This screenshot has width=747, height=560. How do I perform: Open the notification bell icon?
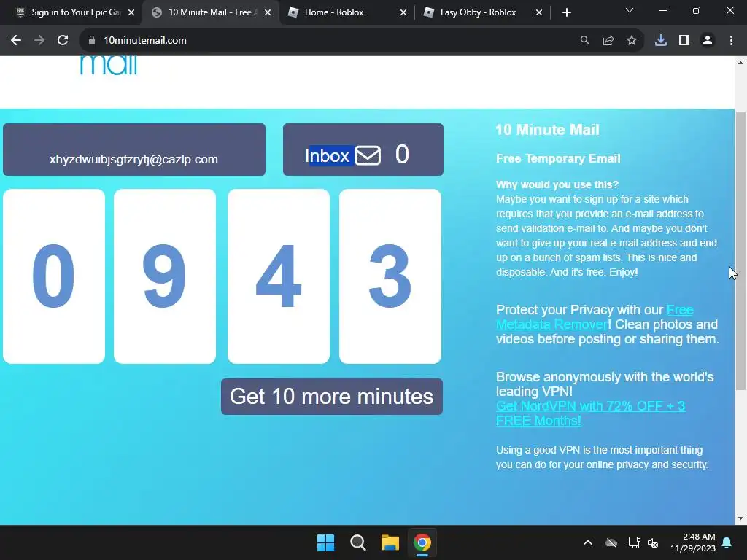727,542
